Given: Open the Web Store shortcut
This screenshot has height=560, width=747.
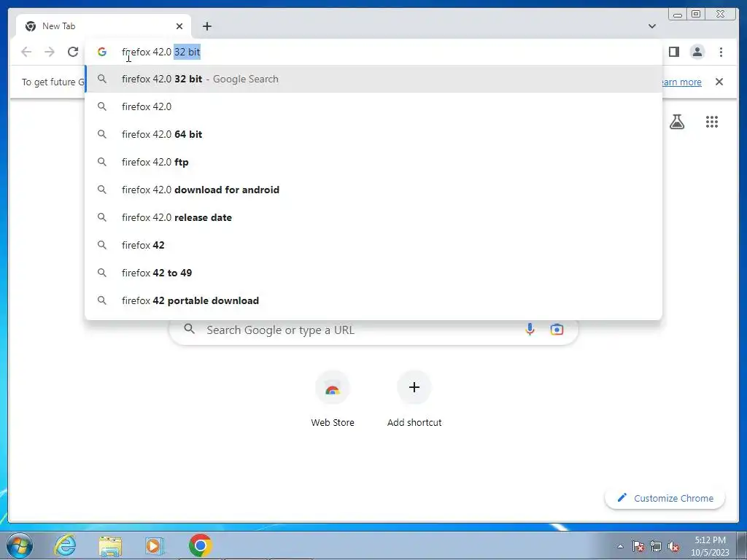Looking at the screenshot, I should coord(333,399).
